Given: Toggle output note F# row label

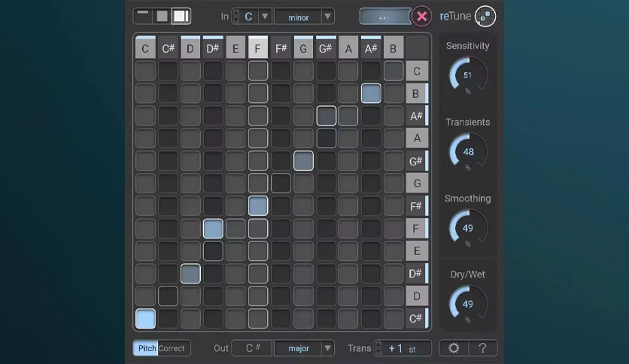Looking at the screenshot, I should (x=417, y=205).
